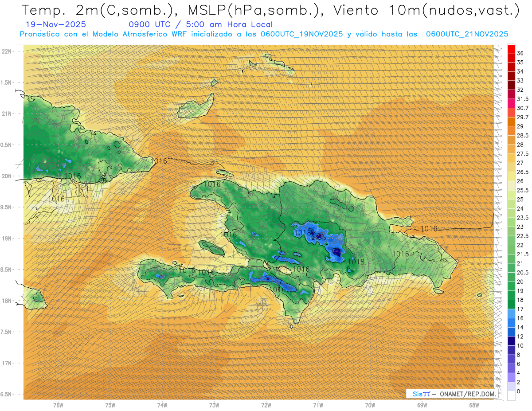The width and height of the screenshot is (532, 411).
Task: Click the '68W' longitude axis label
Action: pos(474,405)
